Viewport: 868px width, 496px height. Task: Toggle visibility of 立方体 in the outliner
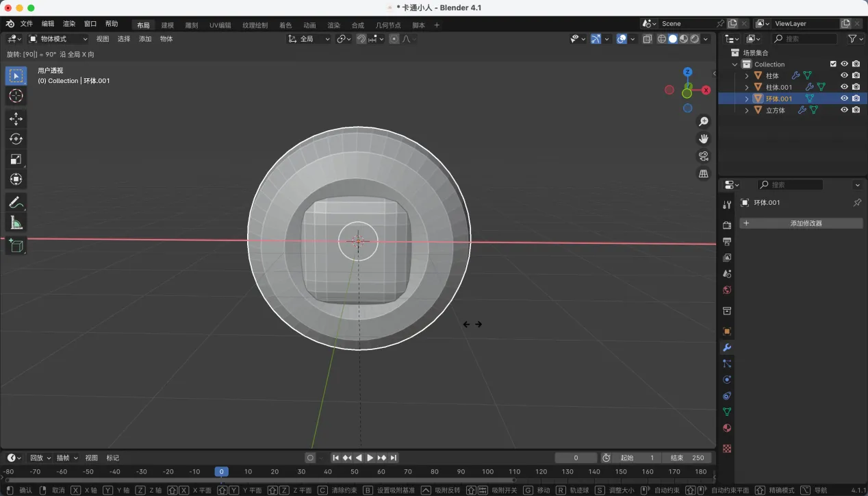(844, 110)
